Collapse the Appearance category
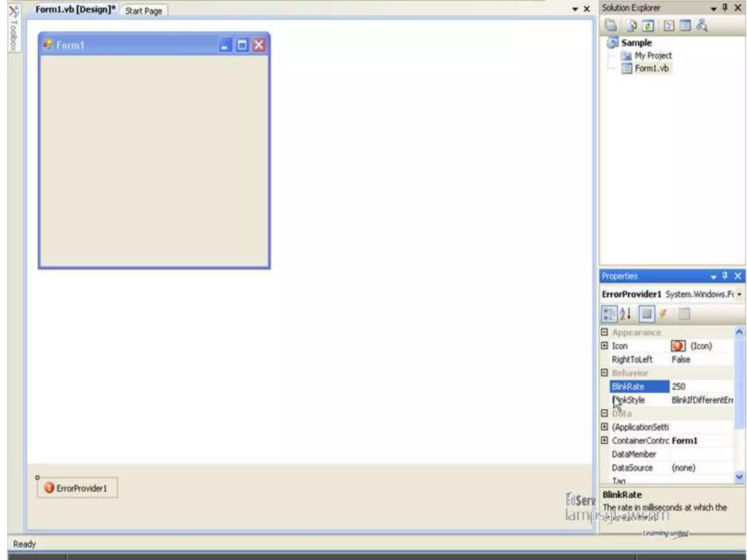 click(x=604, y=332)
